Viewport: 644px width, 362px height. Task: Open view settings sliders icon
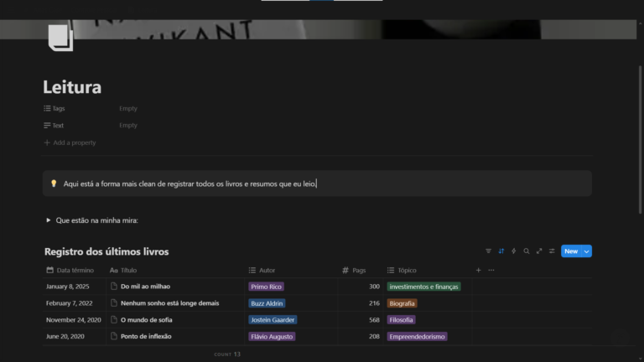point(552,251)
